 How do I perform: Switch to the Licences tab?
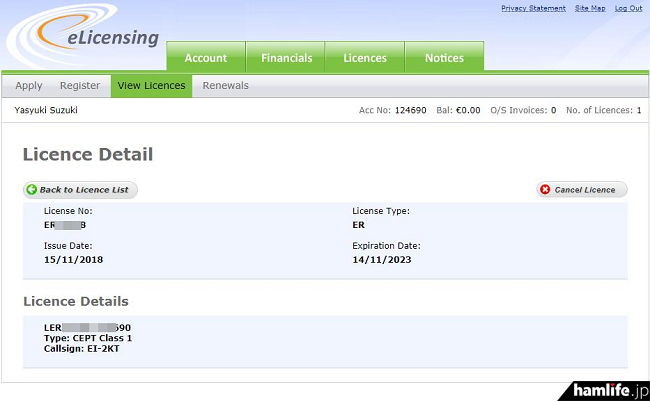point(365,58)
